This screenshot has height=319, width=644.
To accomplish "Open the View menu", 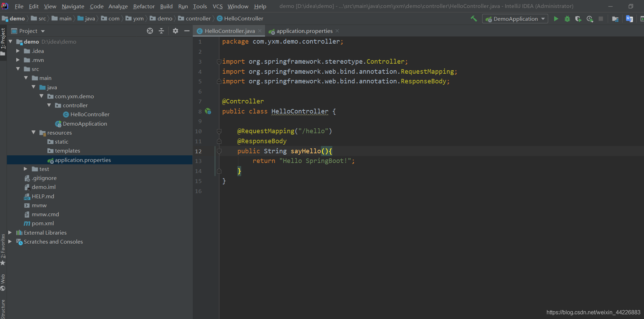I will (50, 6).
